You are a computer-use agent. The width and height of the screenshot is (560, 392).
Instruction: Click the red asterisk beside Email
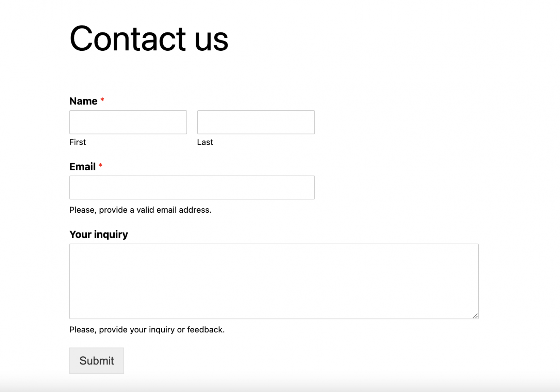[100, 165]
